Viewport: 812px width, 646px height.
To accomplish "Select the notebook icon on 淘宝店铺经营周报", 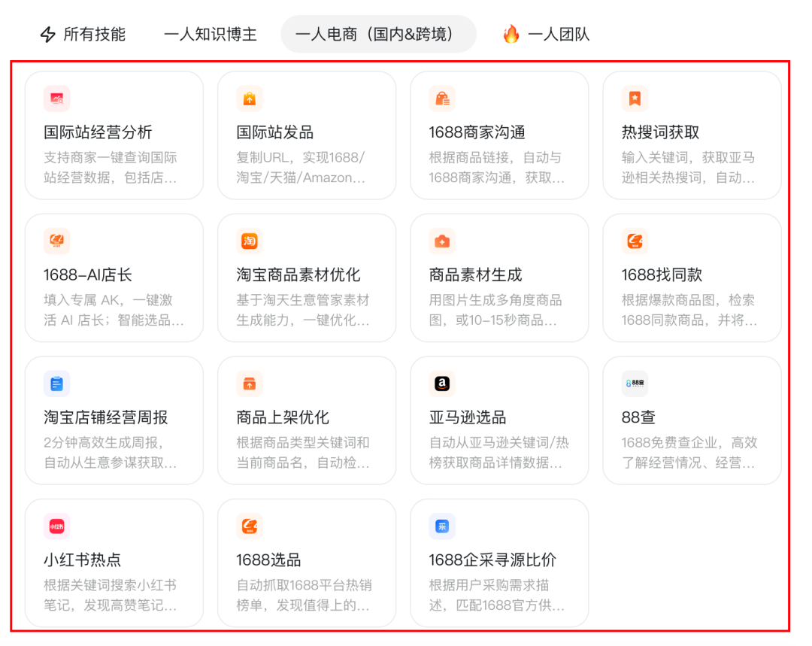I will (56, 384).
